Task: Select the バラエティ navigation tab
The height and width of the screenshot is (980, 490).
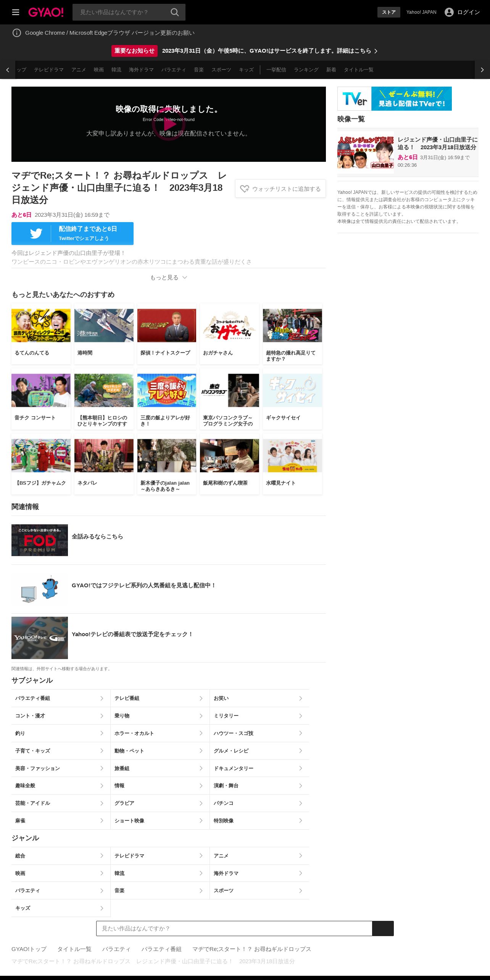Action: (x=174, y=70)
